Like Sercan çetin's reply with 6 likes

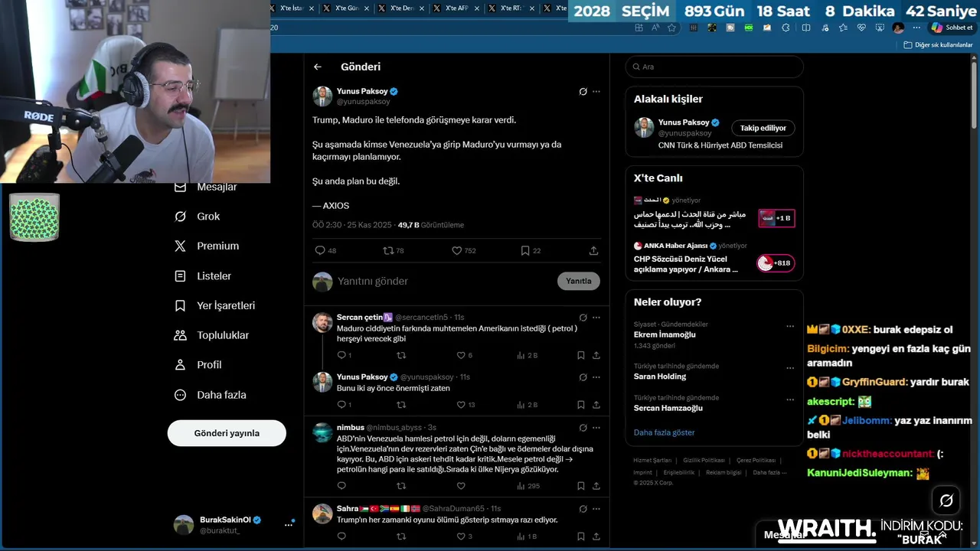(x=464, y=355)
